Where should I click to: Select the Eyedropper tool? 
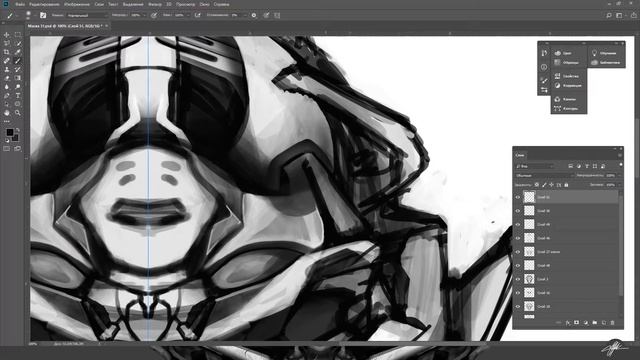(x=18, y=52)
